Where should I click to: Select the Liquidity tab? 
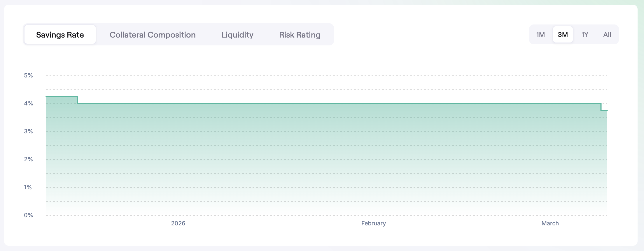[x=237, y=35]
